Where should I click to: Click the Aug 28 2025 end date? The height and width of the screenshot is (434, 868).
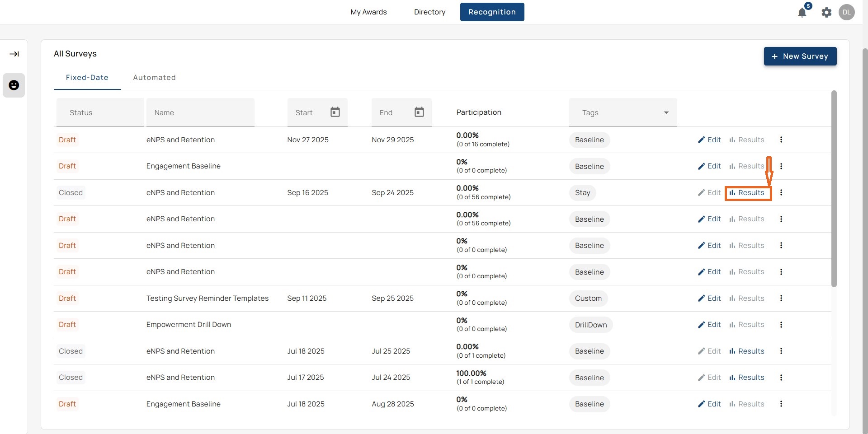pos(392,404)
